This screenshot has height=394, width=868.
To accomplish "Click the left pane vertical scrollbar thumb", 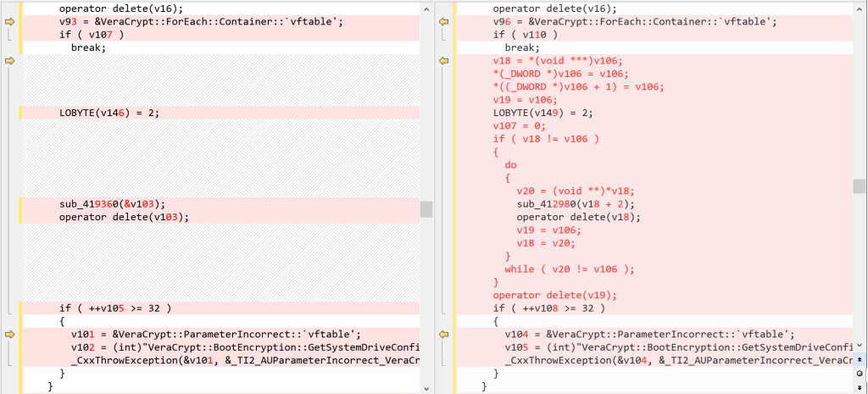I will click(x=426, y=208).
